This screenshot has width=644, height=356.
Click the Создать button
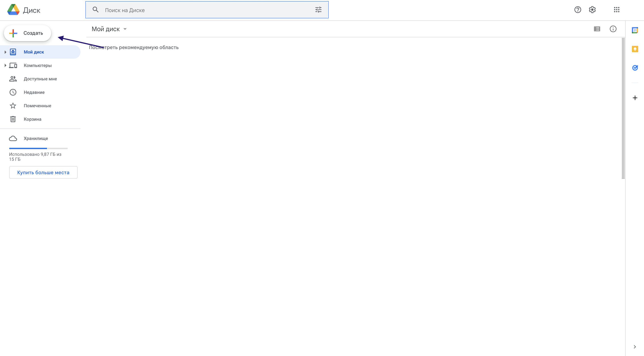tap(28, 33)
